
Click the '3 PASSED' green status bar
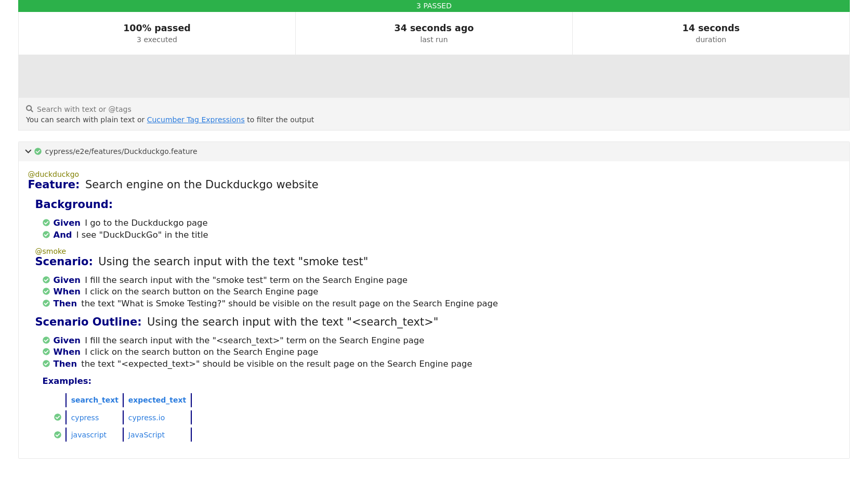434,6
